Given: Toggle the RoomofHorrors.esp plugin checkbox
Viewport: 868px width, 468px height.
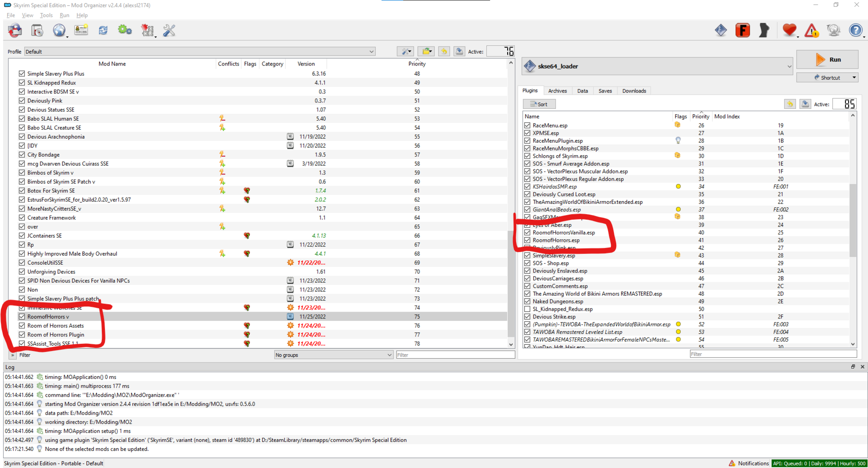Looking at the screenshot, I should point(527,240).
